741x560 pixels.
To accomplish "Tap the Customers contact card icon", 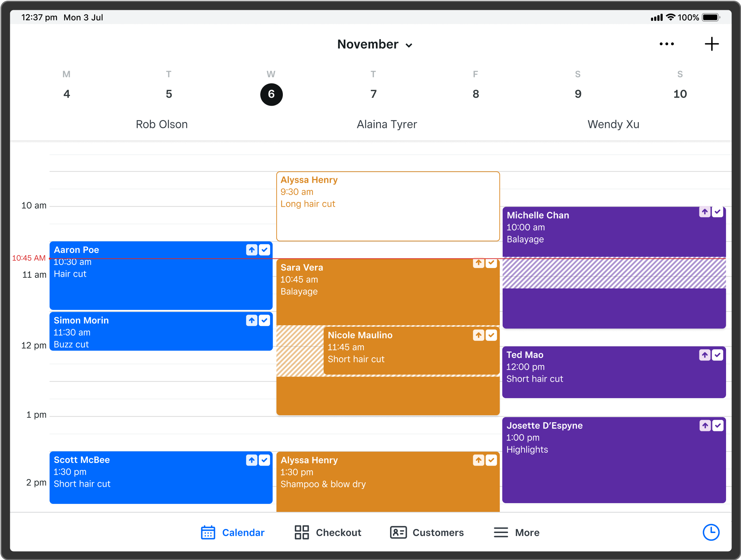I will tap(398, 532).
